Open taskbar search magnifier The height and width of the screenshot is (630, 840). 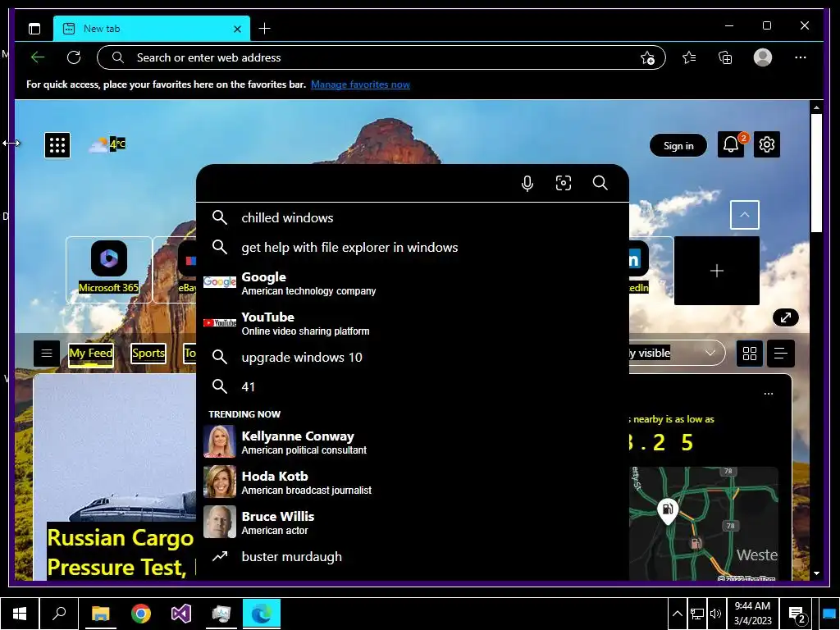59,614
